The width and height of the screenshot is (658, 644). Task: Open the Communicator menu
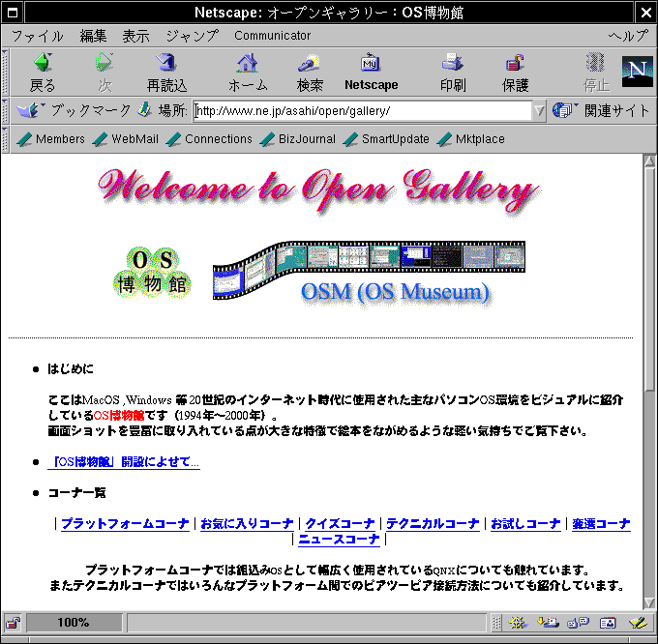[x=272, y=36]
